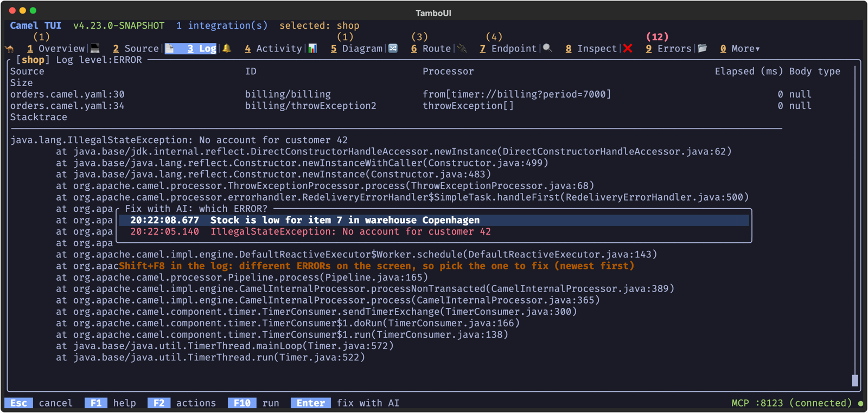Click the 'Fix with AI: which ERROR?' dialog title

pos(196,209)
